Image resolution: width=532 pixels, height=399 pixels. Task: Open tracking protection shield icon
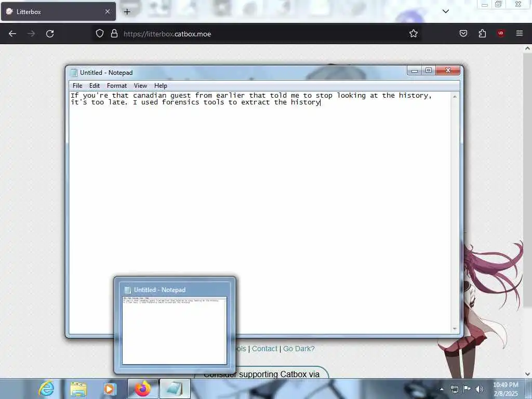click(99, 34)
